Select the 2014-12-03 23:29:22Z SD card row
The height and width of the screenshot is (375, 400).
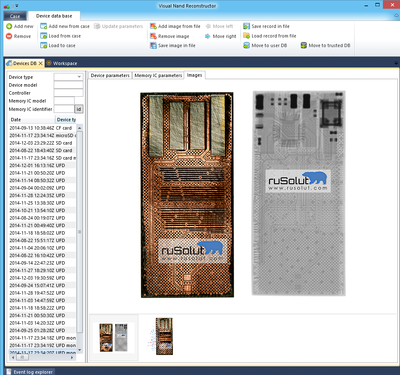(x=43, y=143)
